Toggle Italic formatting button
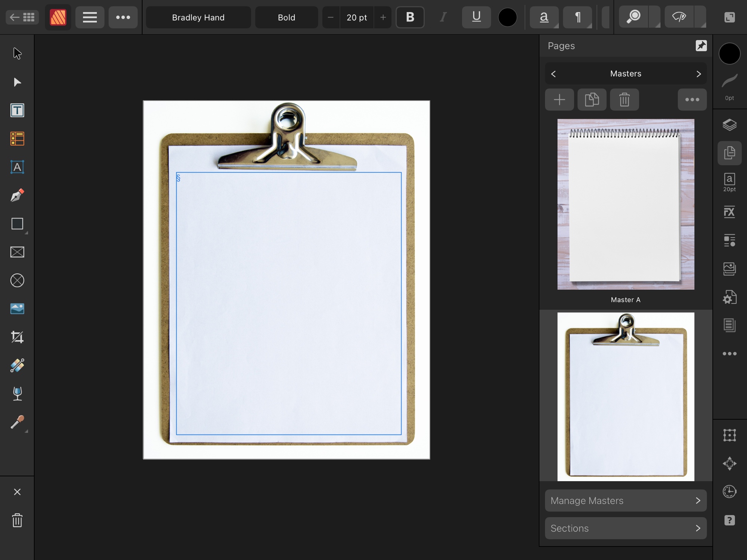Image resolution: width=747 pixels, height=560 pixels. (x=443, y=17)
